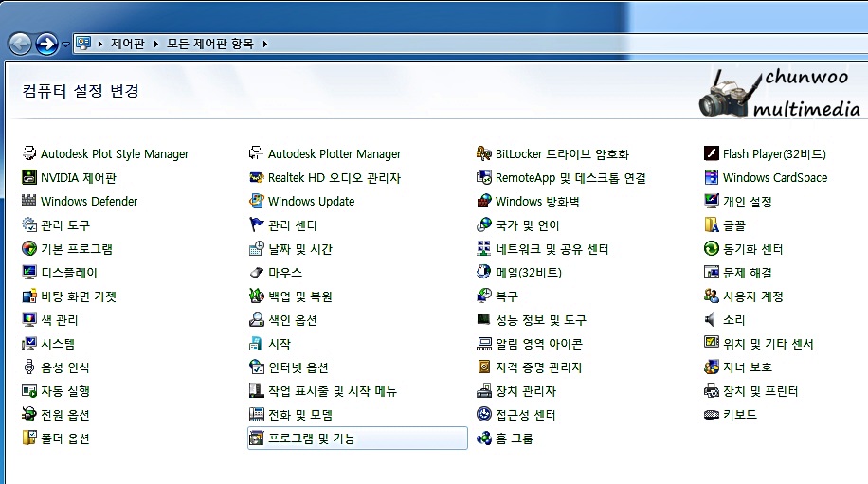Go back with the Back arrow button
The width and height of the screenshot is (868, 484).
click(x=21, y=44)
